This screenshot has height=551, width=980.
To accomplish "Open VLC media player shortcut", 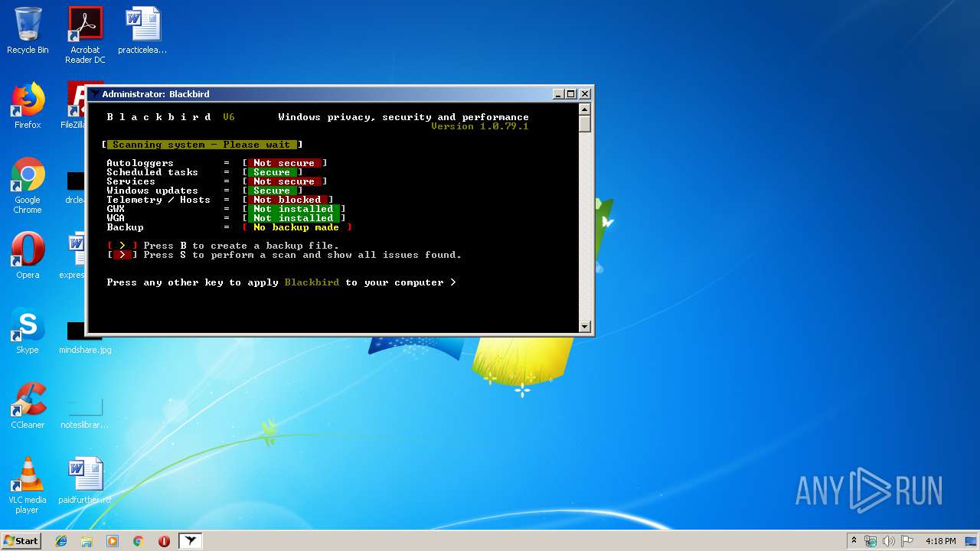I will (x=28, y=485).
